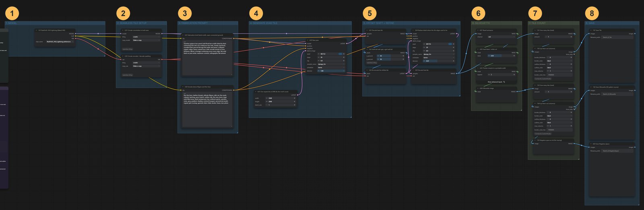This screenshot has height=210, width=644.
Task: Click seed value 981733 in node 5.04
Action: (429, 44)
